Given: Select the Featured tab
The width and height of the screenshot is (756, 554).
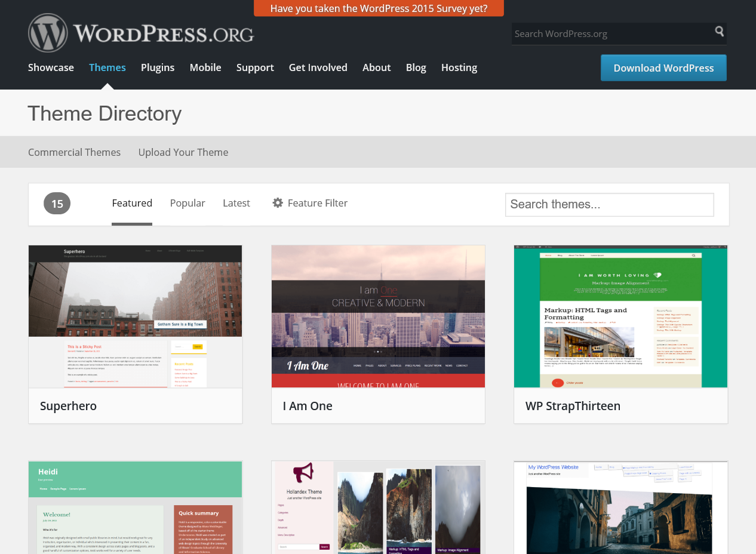Looking at the screenshot, I should pos(132,203).
